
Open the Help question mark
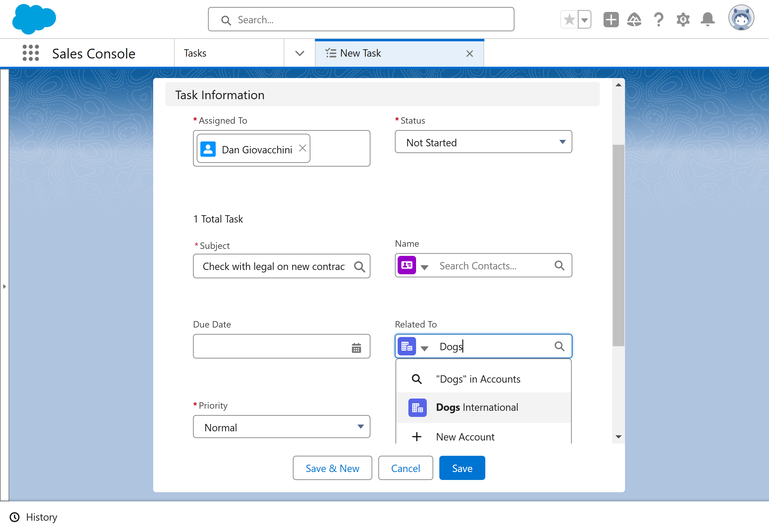659,20
